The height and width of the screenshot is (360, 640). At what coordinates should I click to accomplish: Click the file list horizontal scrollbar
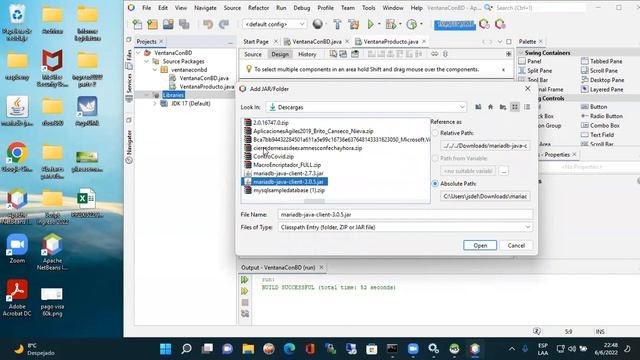[x=314, y=201]
